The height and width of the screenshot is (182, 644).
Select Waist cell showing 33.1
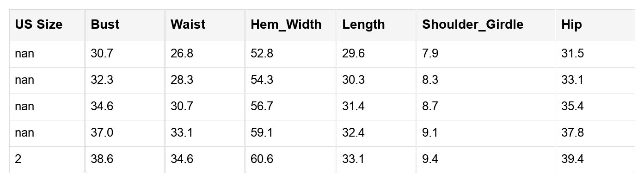pos(205,133)
